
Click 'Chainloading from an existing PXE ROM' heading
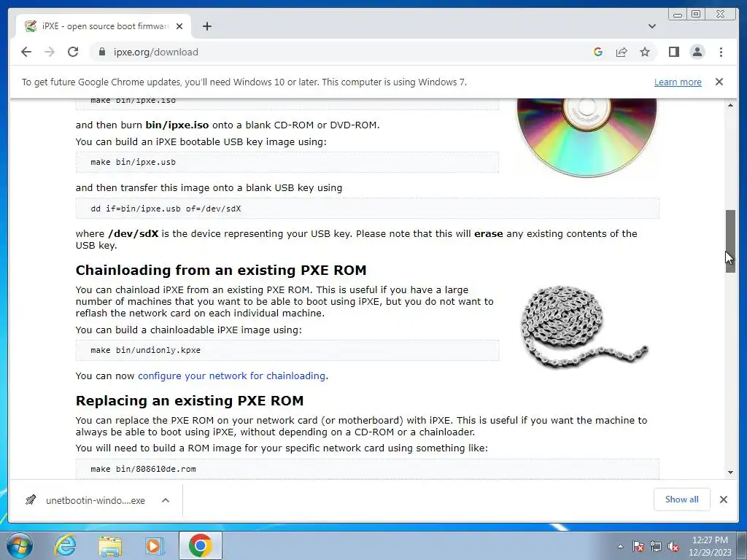(x=221, y=270)
